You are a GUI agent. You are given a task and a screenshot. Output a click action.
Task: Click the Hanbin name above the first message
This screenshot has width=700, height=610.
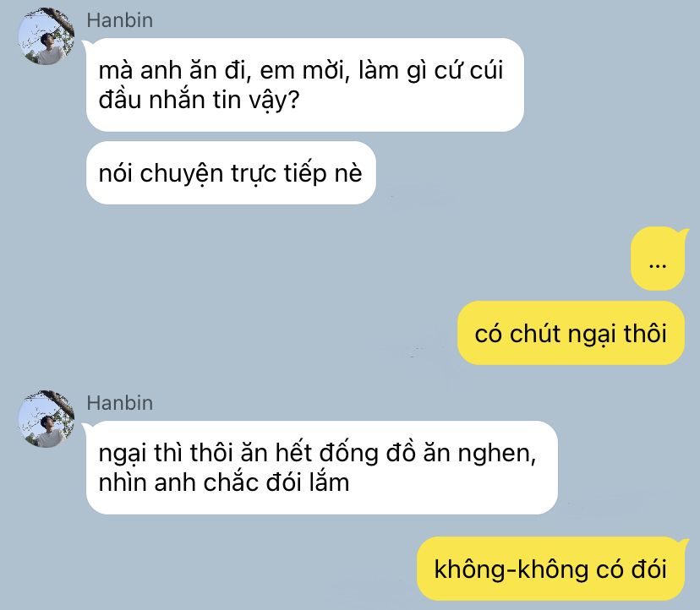(x=120, y=20)
